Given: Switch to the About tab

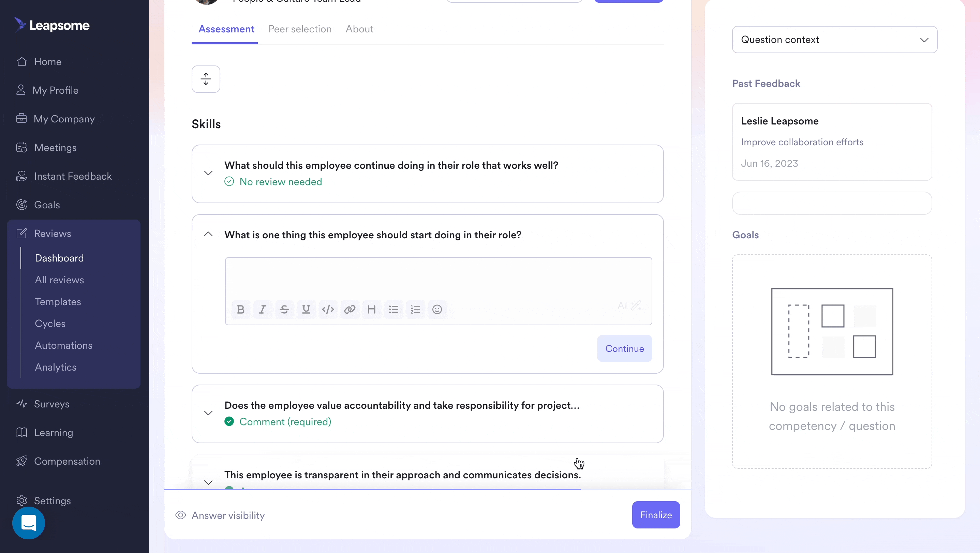Looking at the screenshot, I should 359,29.
